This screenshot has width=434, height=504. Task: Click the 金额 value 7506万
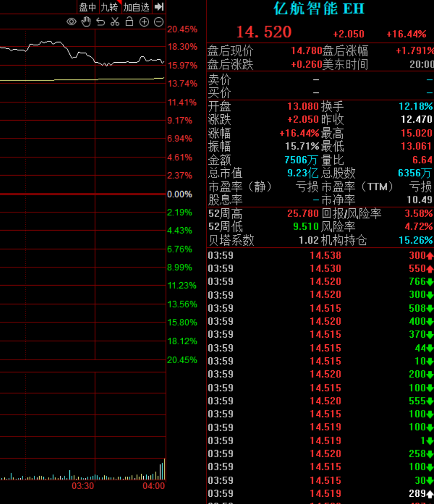(301, 160)
